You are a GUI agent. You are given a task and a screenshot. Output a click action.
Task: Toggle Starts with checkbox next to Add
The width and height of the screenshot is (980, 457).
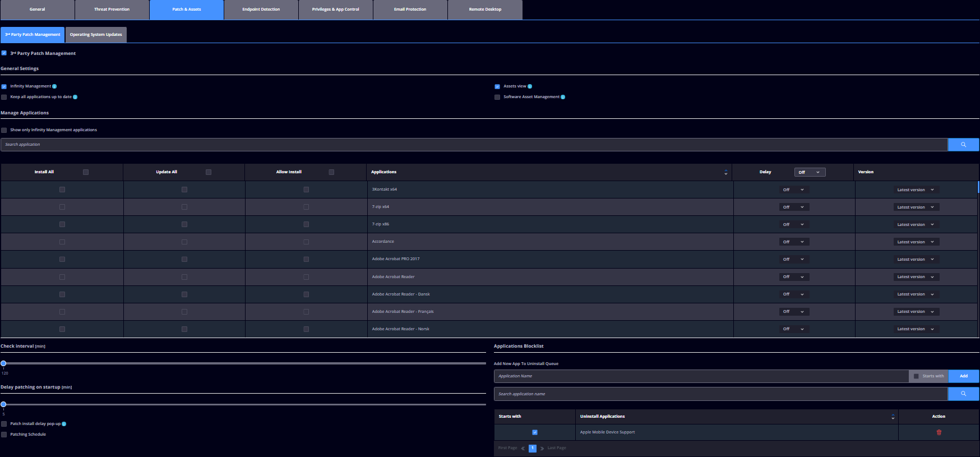(x=917, y=376)
